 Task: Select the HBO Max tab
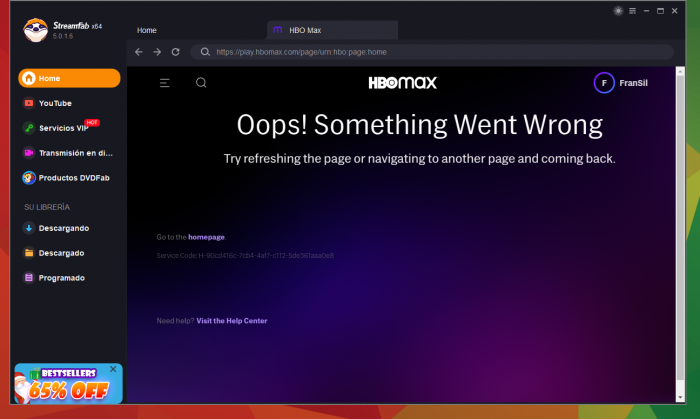click(332, 30)
